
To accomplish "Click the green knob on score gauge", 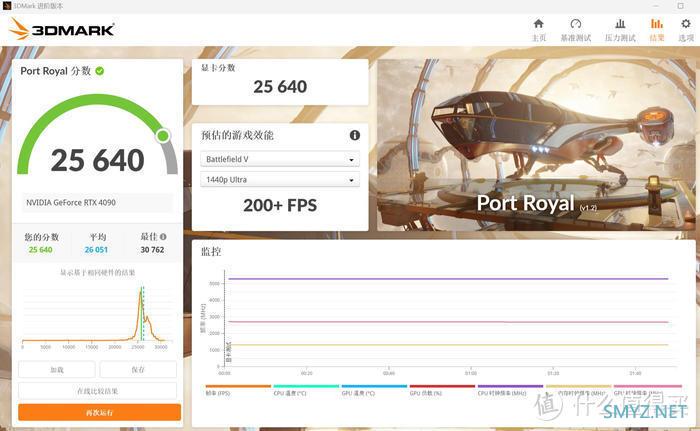I will pyautogui.click(x=163, y=135).
